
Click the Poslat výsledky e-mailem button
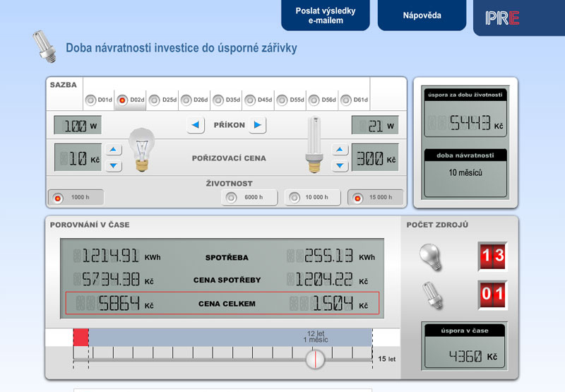pos(326,15)
